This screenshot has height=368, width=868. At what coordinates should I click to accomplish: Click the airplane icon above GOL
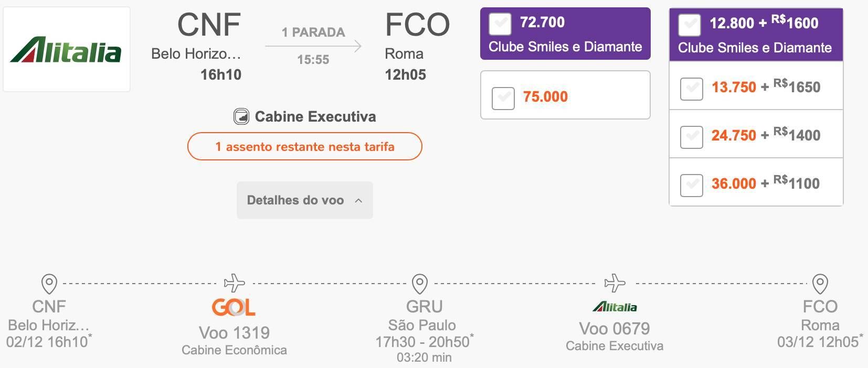click(234, 283)
